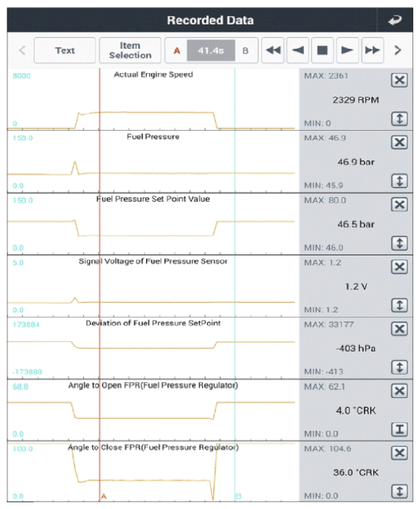Image resolution: width=420 pixels, height=509 pixels.
Task: Stop the recorded data playback
Action: (323, 50)
